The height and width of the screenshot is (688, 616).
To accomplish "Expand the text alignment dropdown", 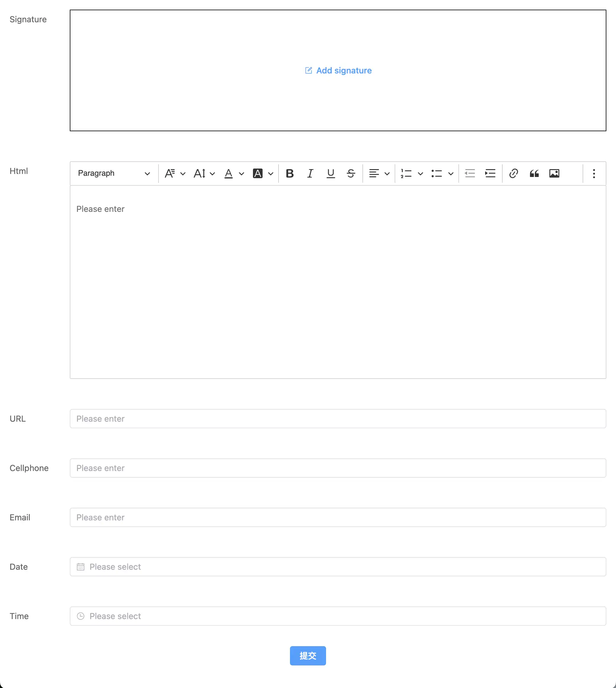I will [x=386, y=173].
